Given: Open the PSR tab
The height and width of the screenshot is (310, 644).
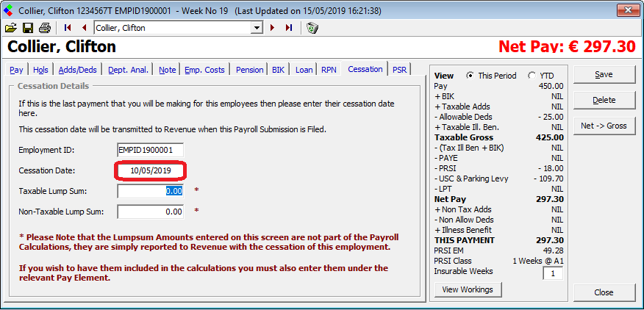Looking at the screenshot, I should pyautogui.click(x=399, y=70).
